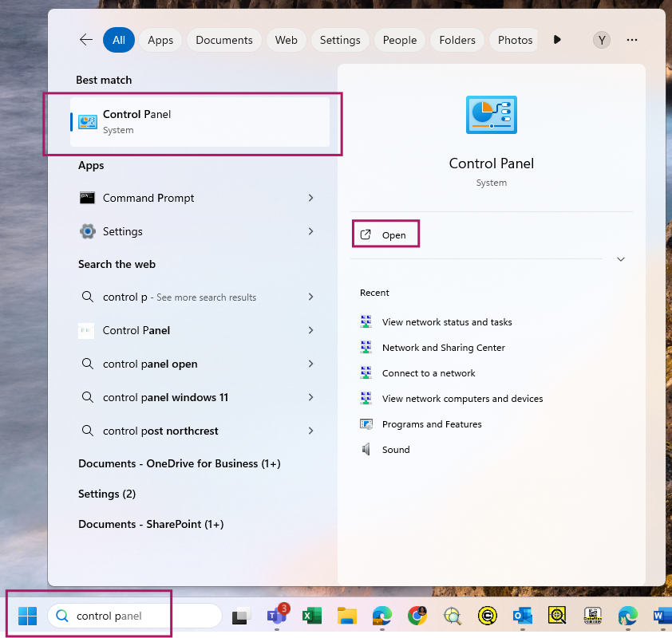Click the taskbar search box
This screenshot has height=638, width=672.
134,616
